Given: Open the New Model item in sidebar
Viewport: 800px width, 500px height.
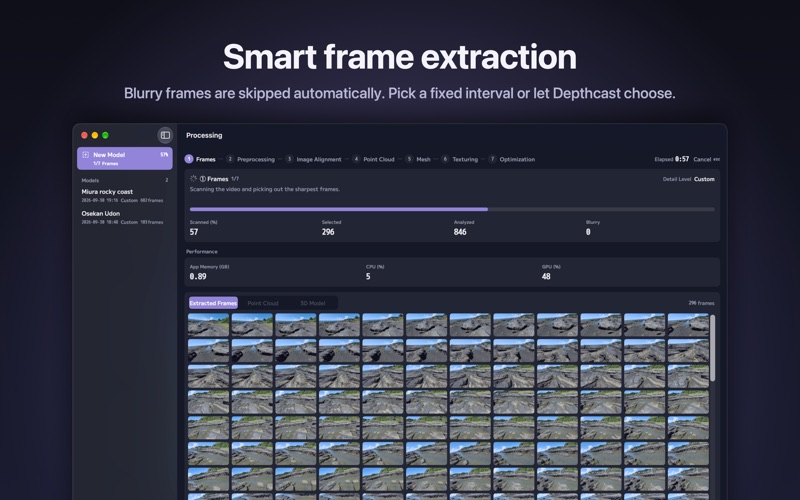Looking at the screenshot, I should pyautogui.click(x=125, y=158).
